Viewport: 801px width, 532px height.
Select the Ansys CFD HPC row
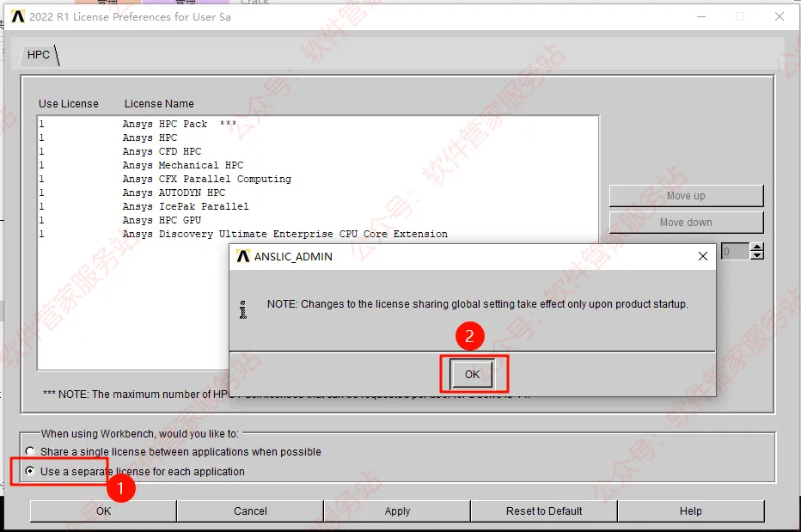[x=318, y=151]
